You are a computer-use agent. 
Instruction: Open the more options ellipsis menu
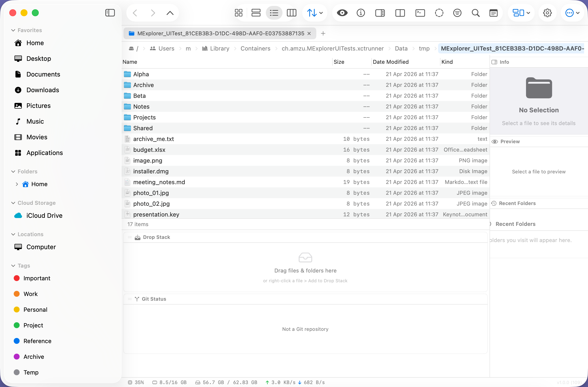[572, 13]
